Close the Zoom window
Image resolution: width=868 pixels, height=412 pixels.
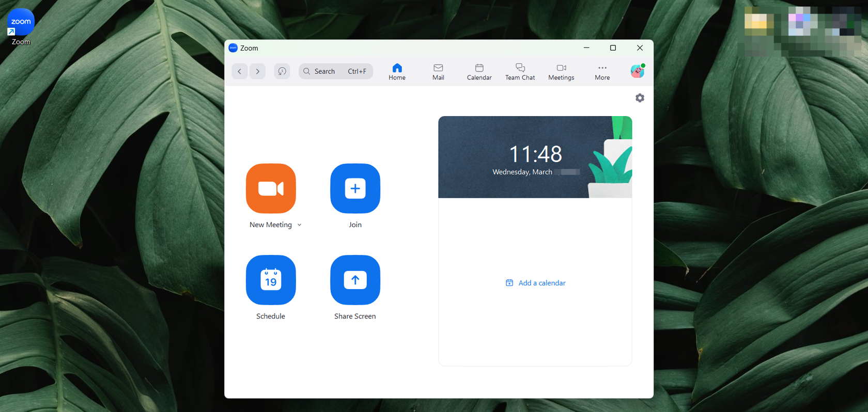(640, 48)
